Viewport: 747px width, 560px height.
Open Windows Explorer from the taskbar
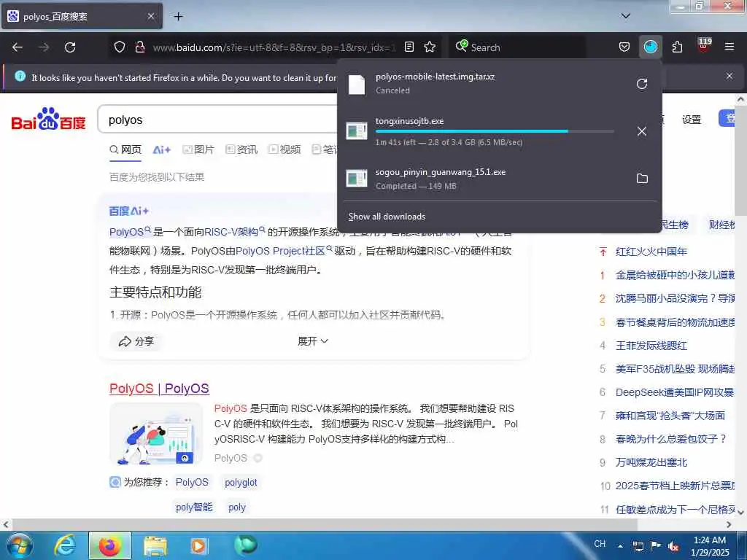[155, 545]
